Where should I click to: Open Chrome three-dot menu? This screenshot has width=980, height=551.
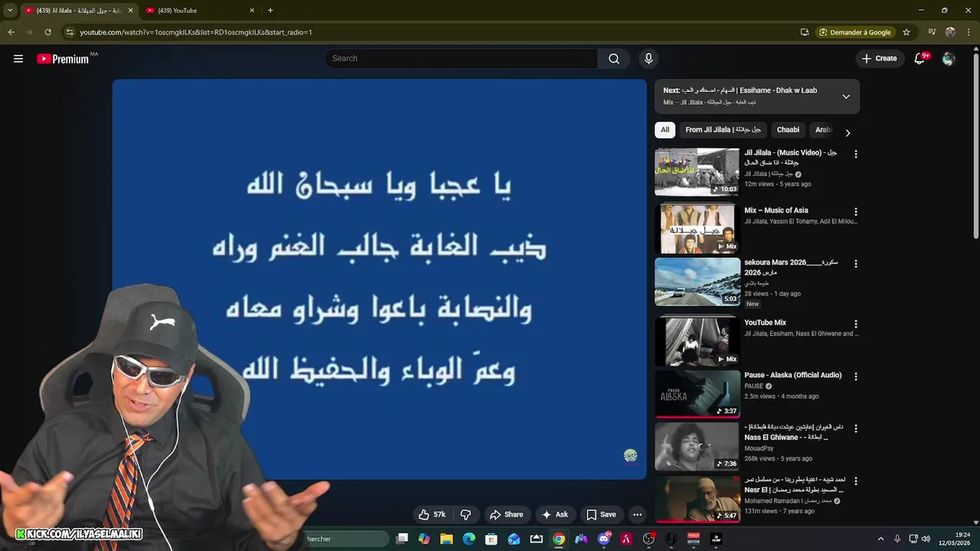[x=969, y=32]
